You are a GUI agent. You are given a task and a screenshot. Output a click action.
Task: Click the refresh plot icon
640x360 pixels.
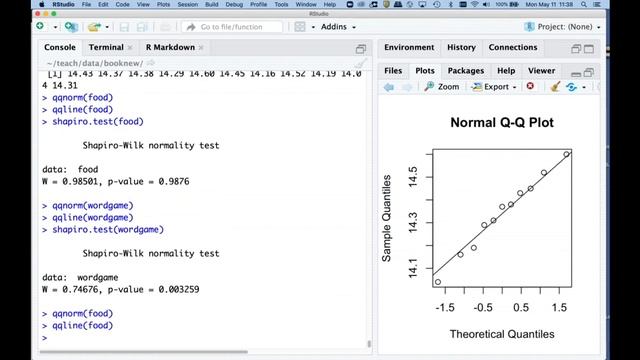point(572,87)
